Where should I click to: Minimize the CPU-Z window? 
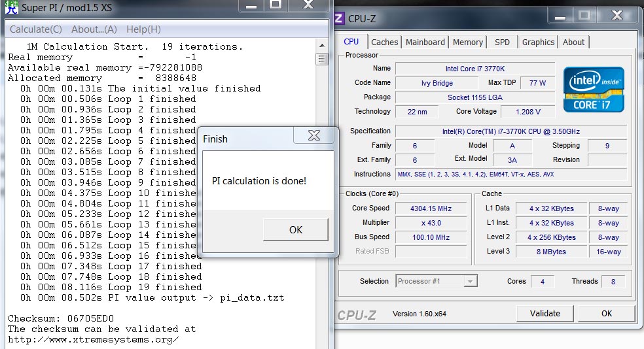560,17
